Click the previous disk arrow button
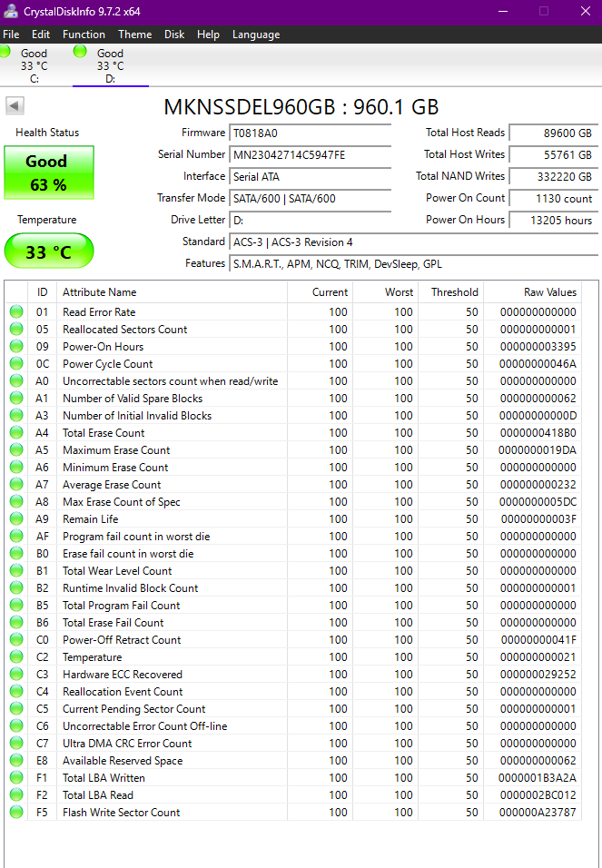Image resolution: width=602 pixels, height=868 pixels. coord(15,106)
